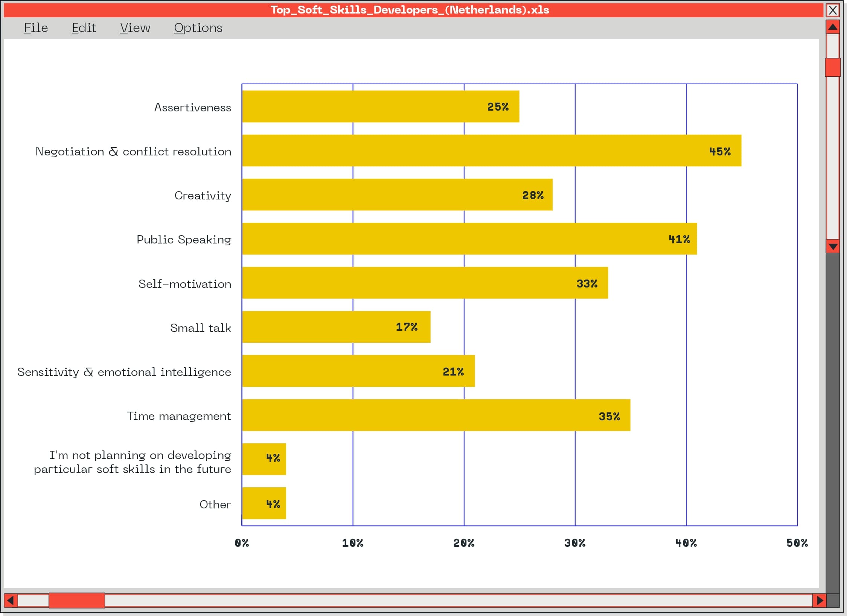The height and width of the screenshot is (616, 847).
Task: Click the 4% bar for not planning
Action: point(264,459)
